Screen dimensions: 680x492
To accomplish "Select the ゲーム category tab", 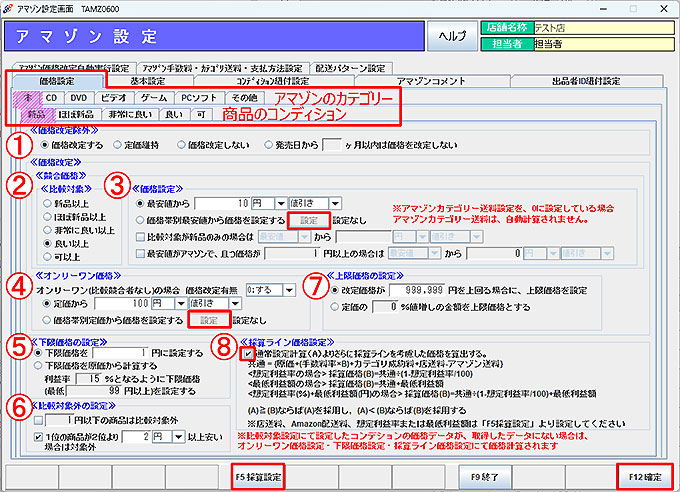I will [154, 98].
